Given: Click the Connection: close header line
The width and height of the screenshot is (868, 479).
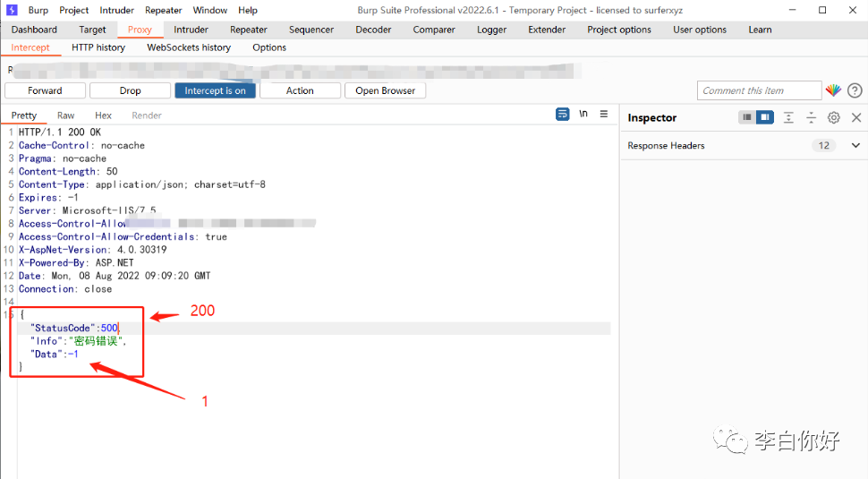Looking at the screenshot, I should point(65,288).
